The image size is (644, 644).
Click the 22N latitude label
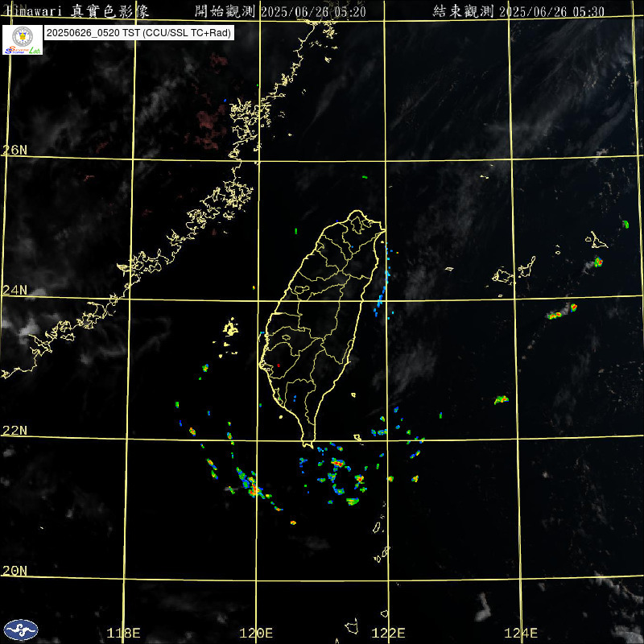pos(14,431)
